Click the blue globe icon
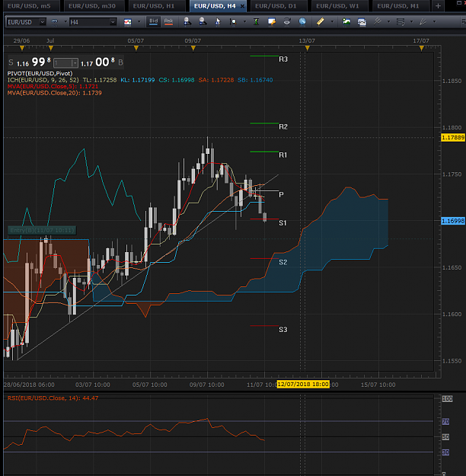The width and height of the screenshot is (466, 476). 302,21
